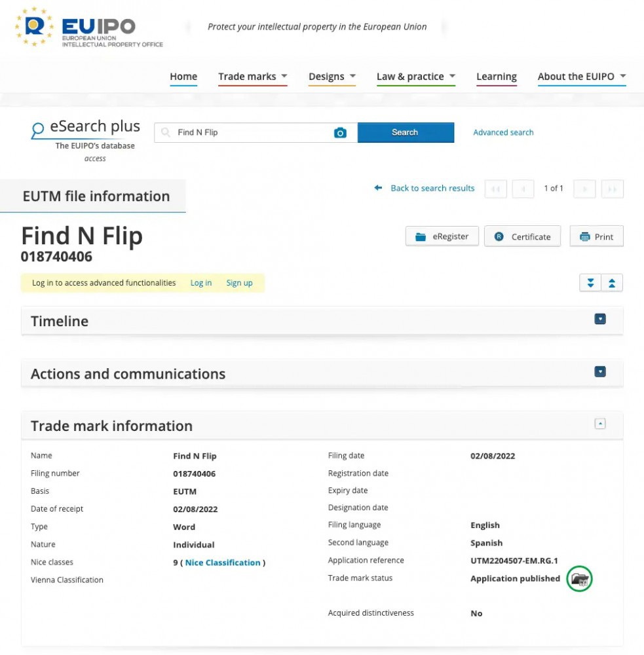This screenshot has width=644, height=655.
Task: Click the Spanish second language value
Action: (x=487, y=543)
